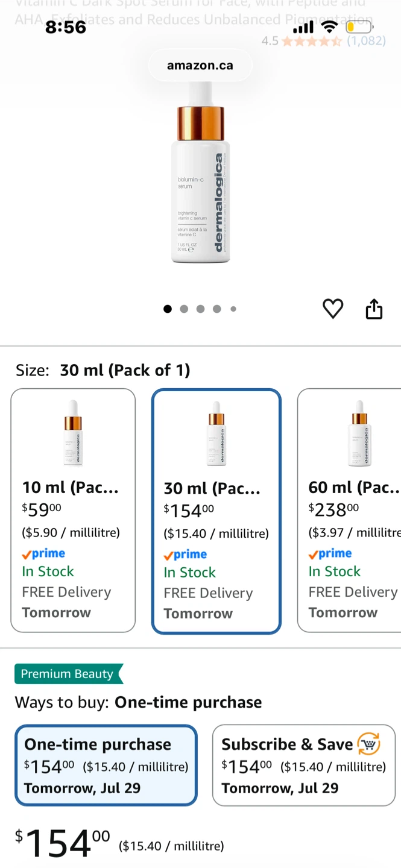Viewport: 401px width, 868px height.
Task: Tap the 60 ml bottle thumbnail image
Action: tap(359, 433)
